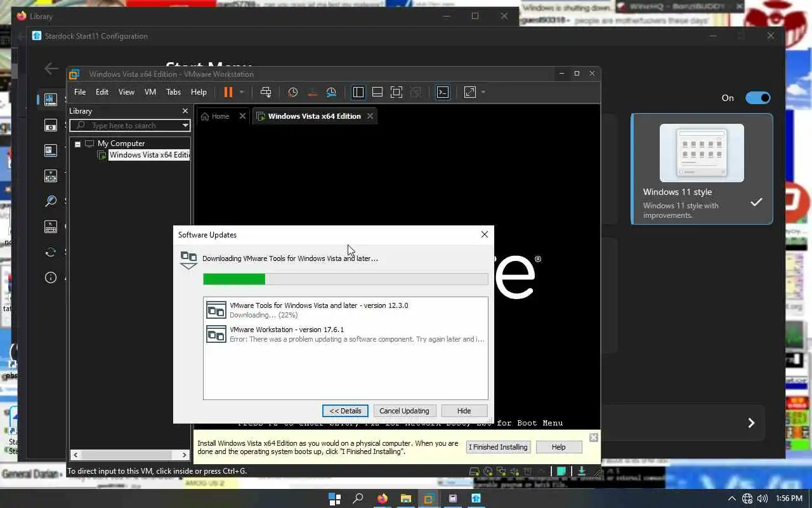Dismiss the install hint bar
The image size is (812, 508).
(593, 438)
